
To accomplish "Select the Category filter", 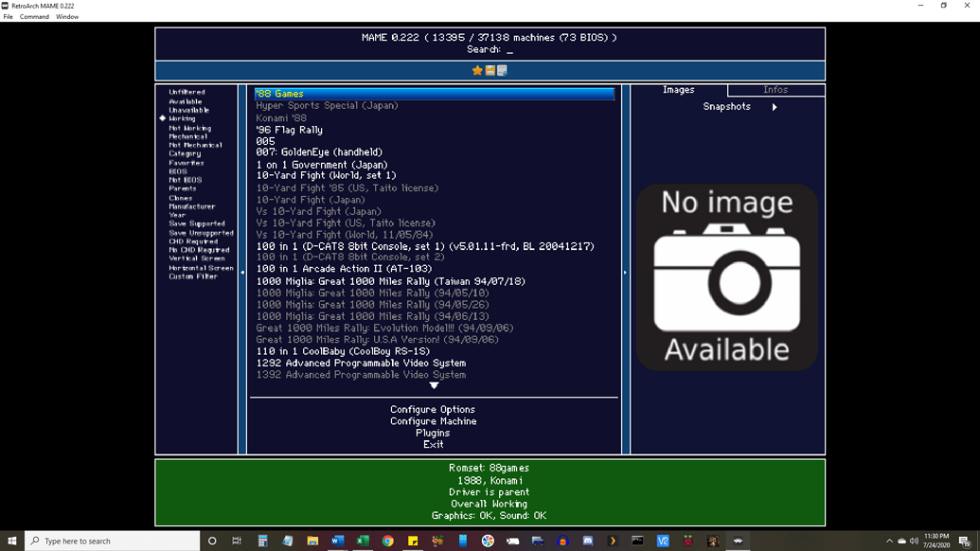I will pyautogui.click(x=185, y=153).
